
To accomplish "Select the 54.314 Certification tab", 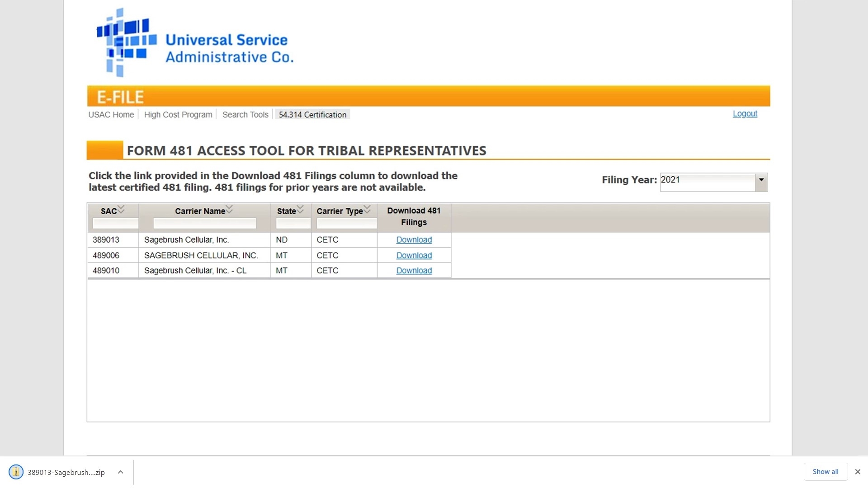I will point(312,115).
